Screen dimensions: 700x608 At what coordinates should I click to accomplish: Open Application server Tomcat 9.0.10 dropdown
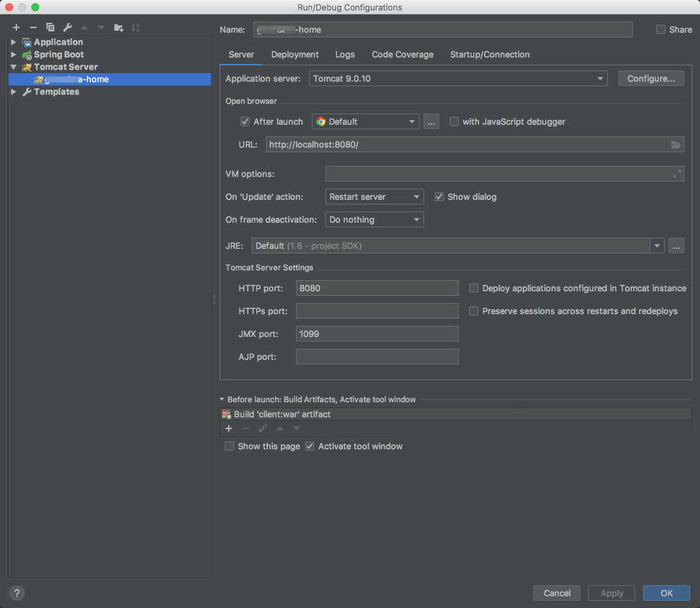[x=458, y=78]
